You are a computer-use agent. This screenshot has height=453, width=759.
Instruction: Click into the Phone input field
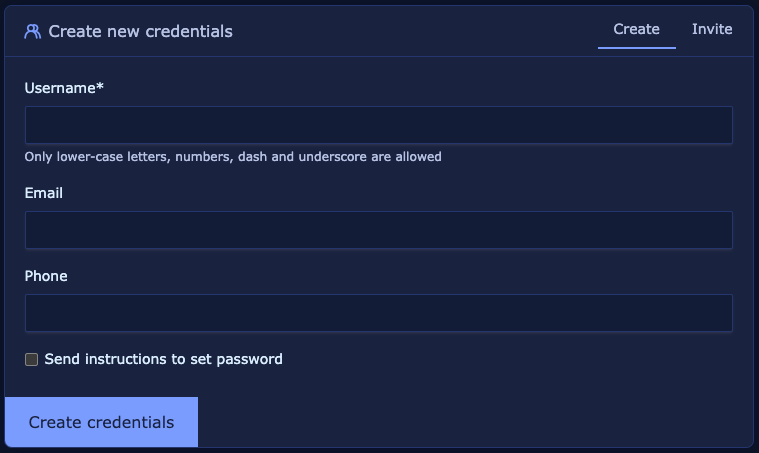379,313
